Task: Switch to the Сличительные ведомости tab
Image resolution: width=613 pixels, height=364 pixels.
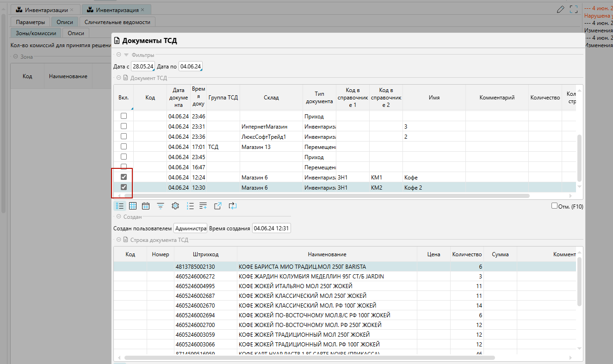Action: point(118,22)
